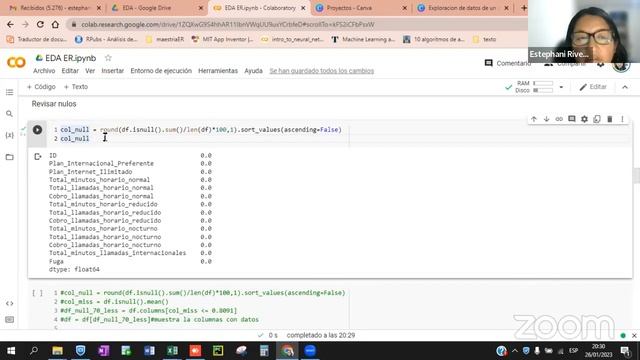Star the EDA ER.ipynb notebook
The width and height of the screenshot is (640, 360).
coord(108,58)
